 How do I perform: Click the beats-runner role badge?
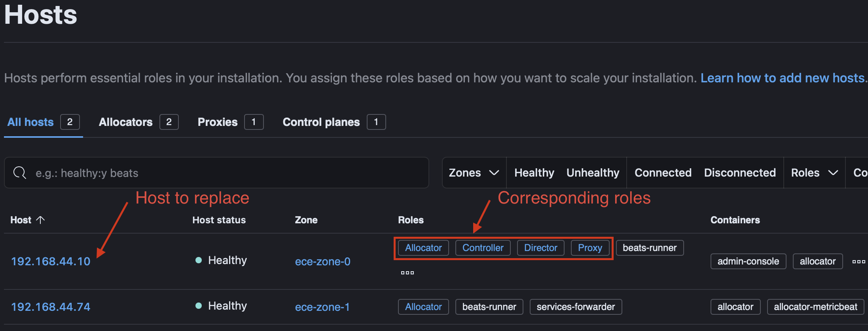coord(649,247)
